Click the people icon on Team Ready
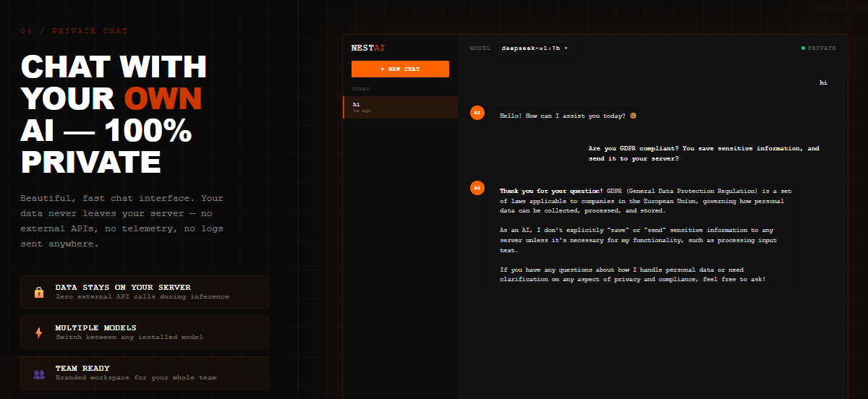868x399 pixels. pyautogui.click(x=39, y=374)
